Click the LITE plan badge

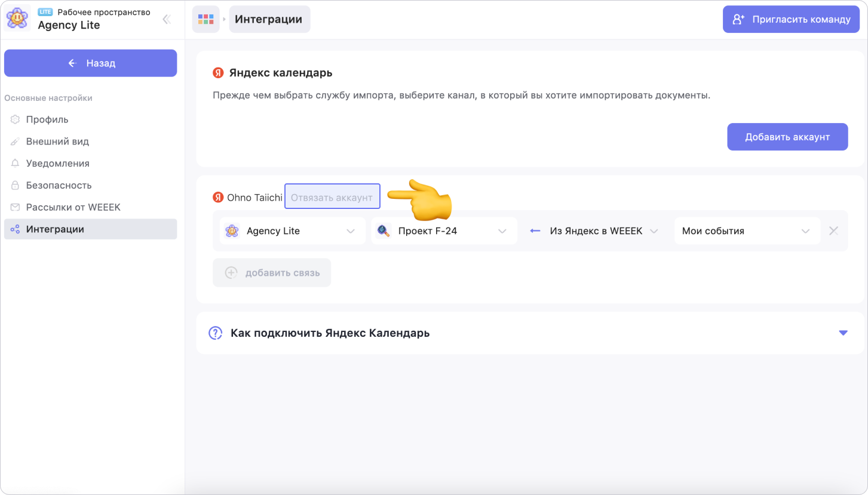pos(45,12)
